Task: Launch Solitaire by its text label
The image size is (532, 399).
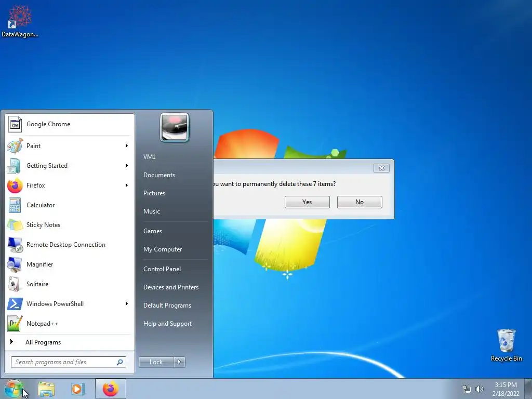Action: pyautogui.click(x=37, y=284)
